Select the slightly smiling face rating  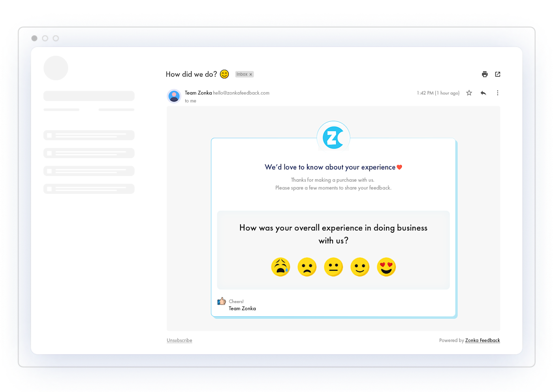[360, 267]
